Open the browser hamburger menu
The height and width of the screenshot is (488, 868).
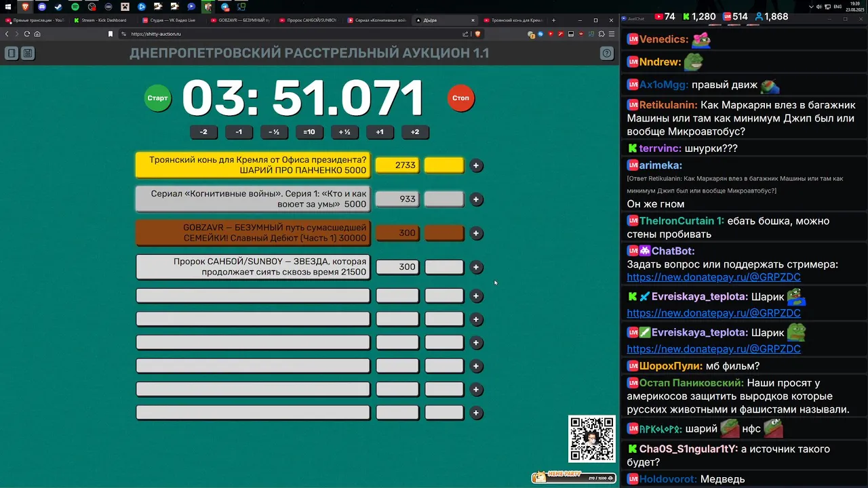coord(611,34)
